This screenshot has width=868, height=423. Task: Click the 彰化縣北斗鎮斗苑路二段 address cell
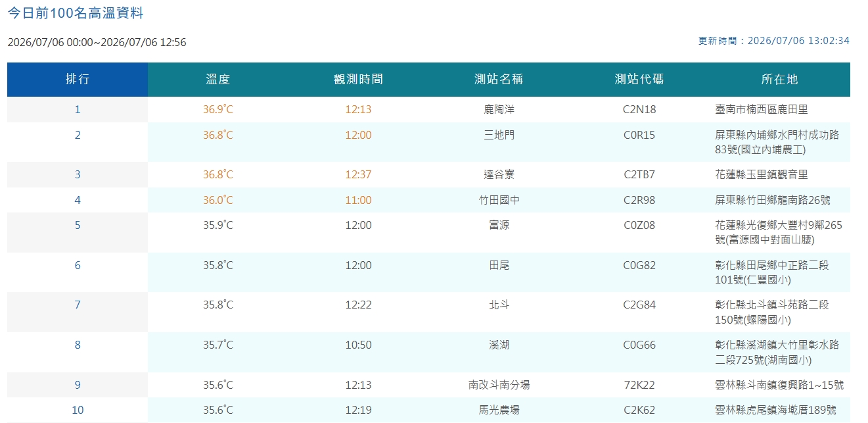pos(779,312)
